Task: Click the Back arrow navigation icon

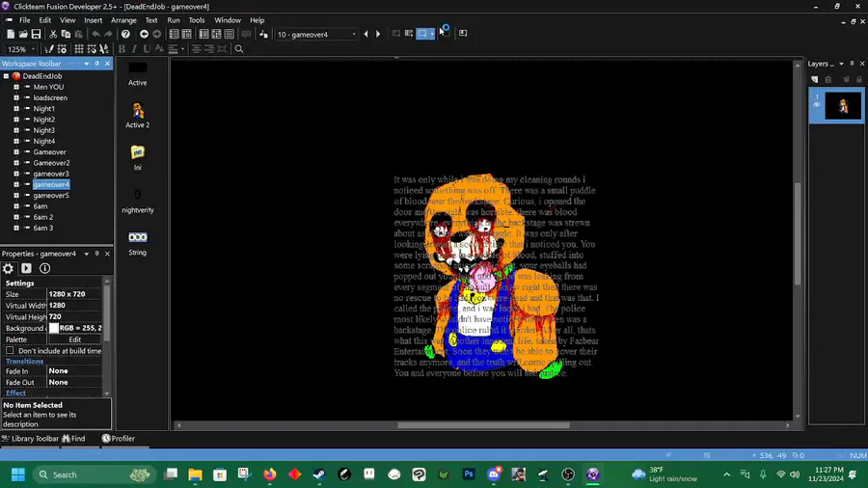Action: pos(144,35)
